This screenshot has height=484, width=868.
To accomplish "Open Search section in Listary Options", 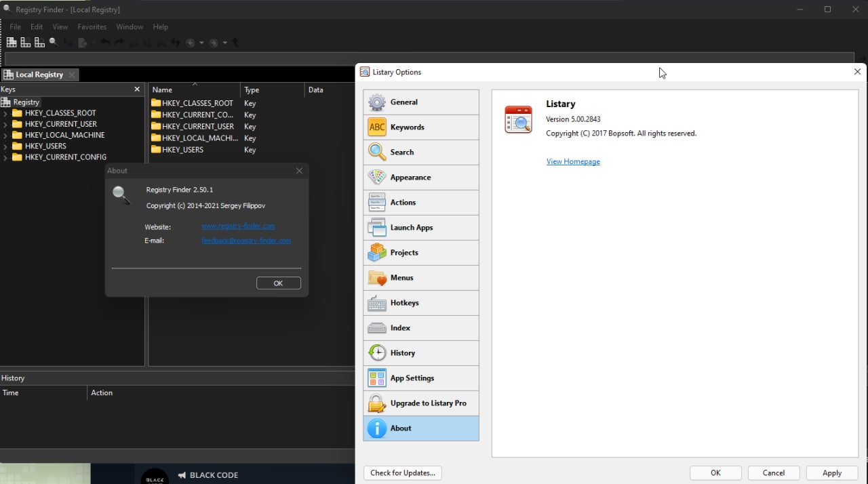I will [421, 153].
